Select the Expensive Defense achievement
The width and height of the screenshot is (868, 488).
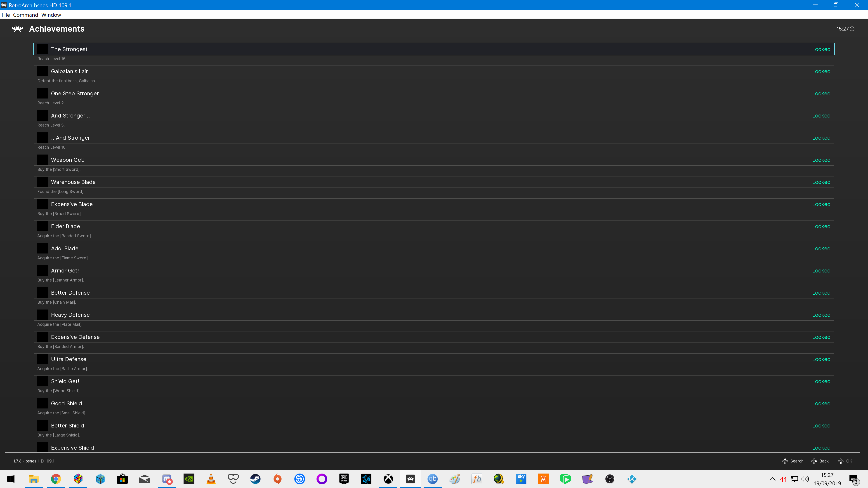434,337
